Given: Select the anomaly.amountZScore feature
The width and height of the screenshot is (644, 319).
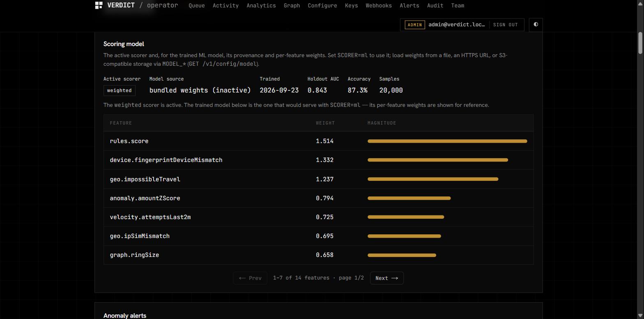Looking at the screenshot, I should point(145,198).
